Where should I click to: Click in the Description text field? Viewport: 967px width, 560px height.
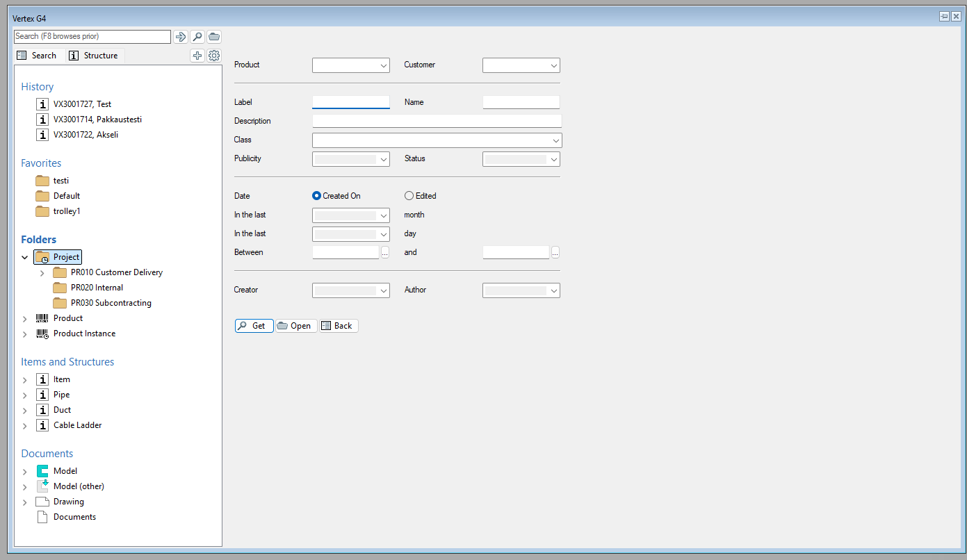point(437,121)
